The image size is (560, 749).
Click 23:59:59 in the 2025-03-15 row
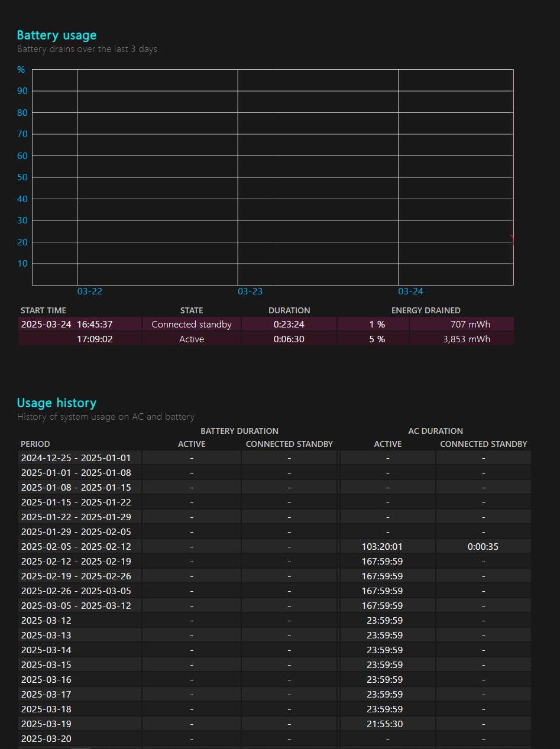click(x=385, y=665)
